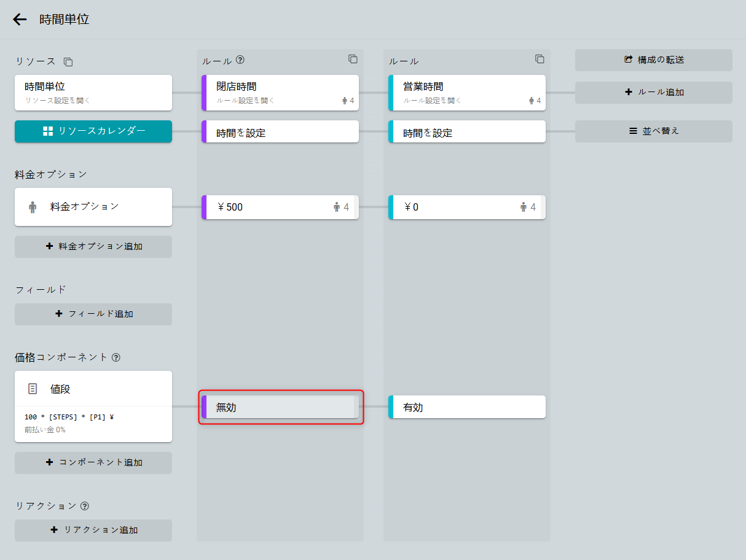This screenshot has width=746, height=560.
Task: Click the ルール追加 button
Action: [x=654, y=93]
